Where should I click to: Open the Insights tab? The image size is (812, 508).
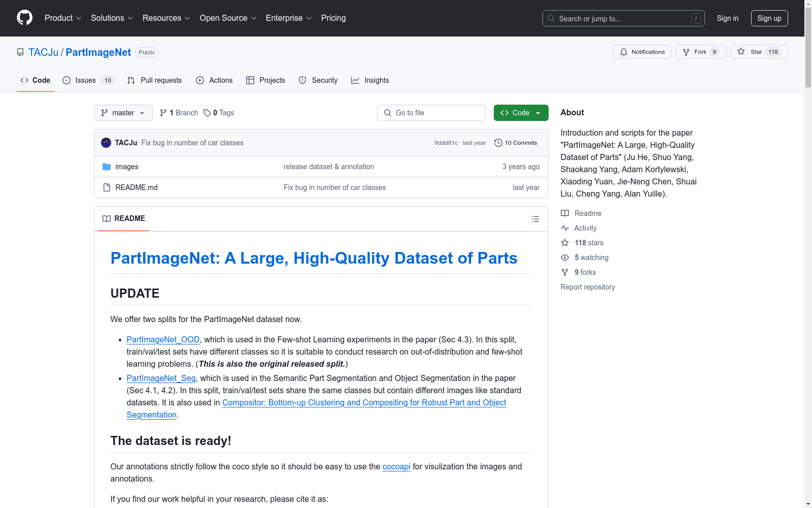coord(370,80)
